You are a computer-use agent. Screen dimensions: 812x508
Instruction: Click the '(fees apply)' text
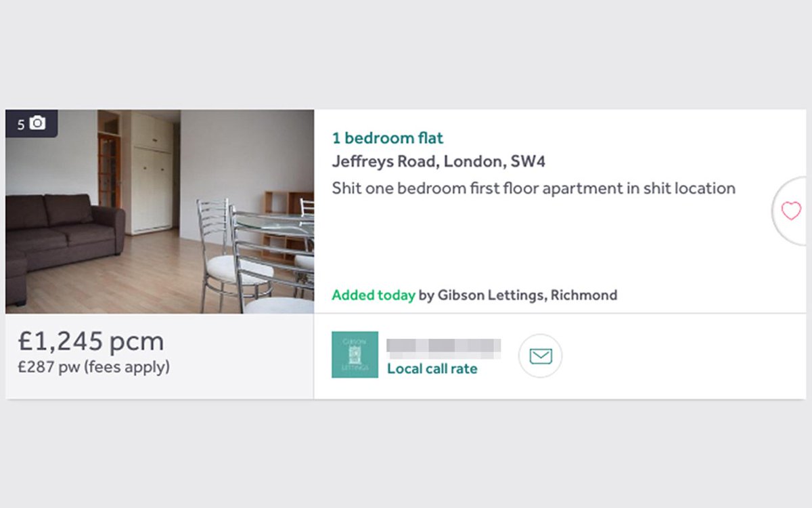tap(127, 367)
